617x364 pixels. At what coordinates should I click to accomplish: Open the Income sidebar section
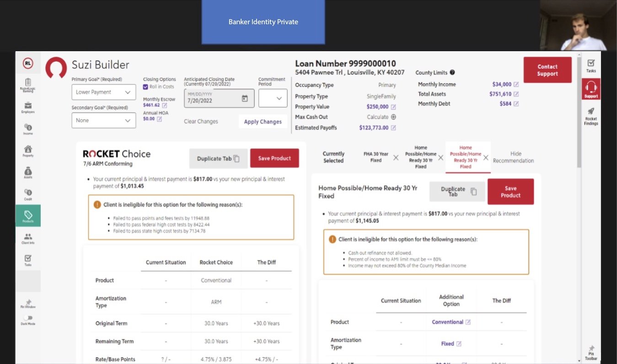click(x=28, y=128)
